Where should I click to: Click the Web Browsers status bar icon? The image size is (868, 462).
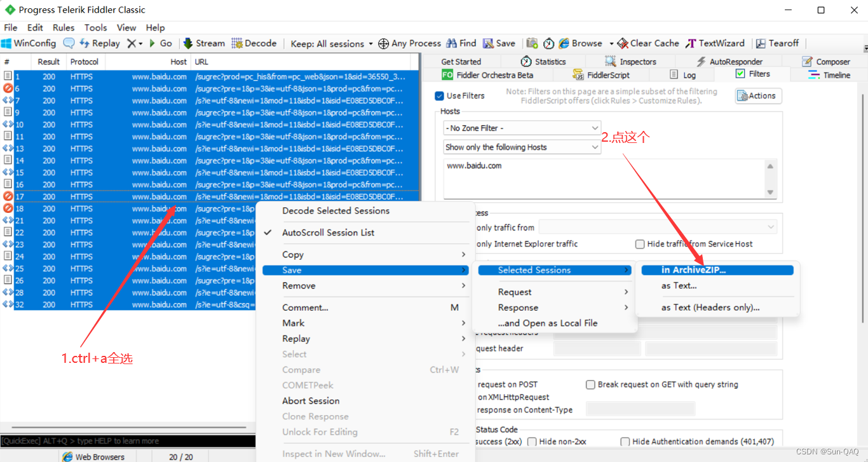(x=67, y=457)
